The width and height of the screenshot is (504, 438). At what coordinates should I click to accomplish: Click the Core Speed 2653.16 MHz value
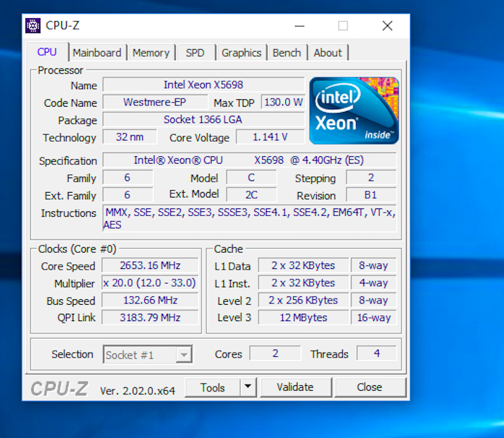[x=150, y=265]
